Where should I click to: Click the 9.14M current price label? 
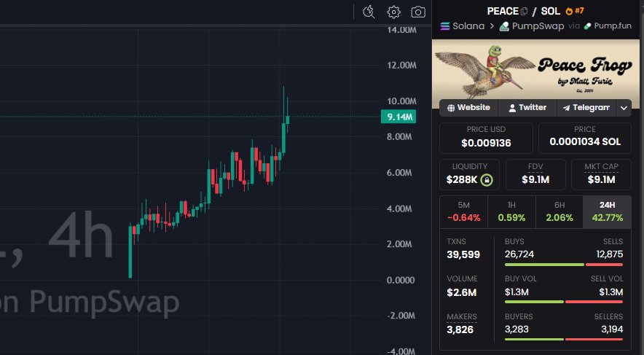pyautogui.click(x=398, y=117)
